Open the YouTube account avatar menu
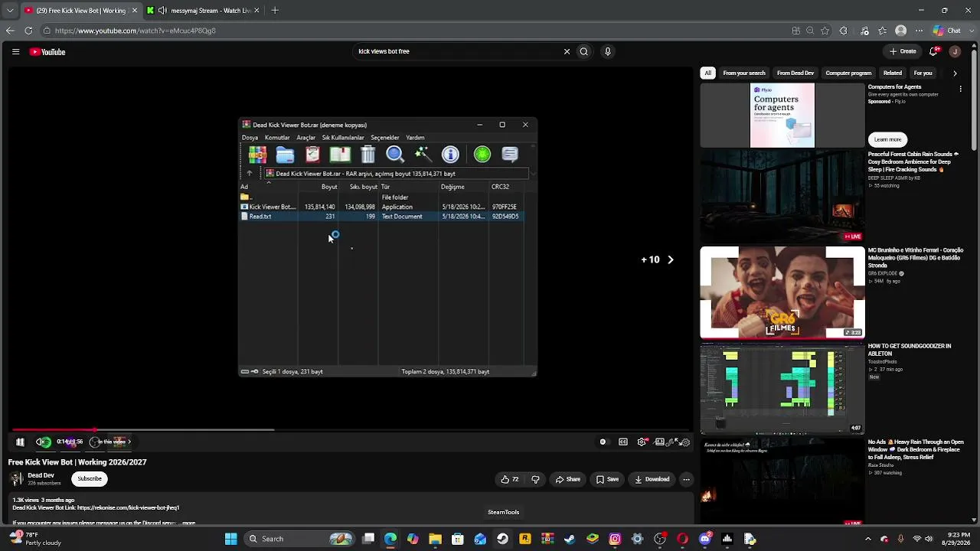 [x=955, y=51]
